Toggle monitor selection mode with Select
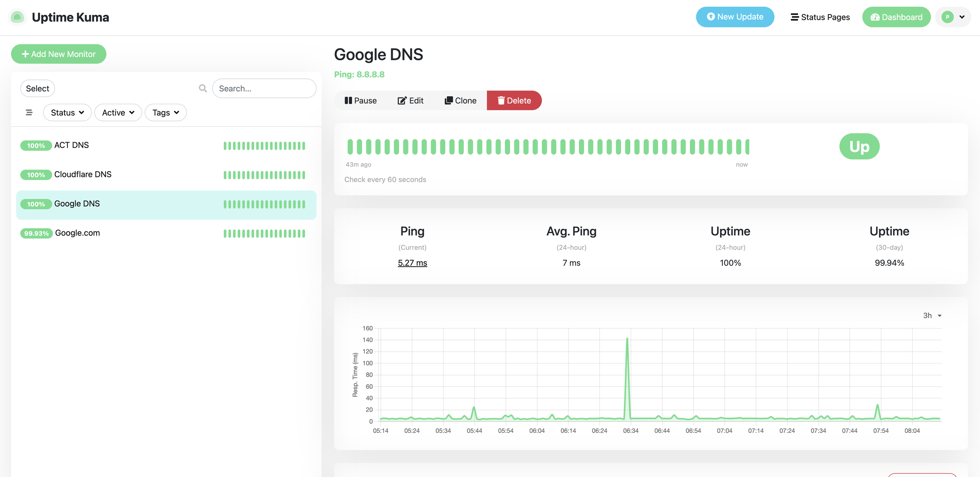The width and height of the screenshot is (980, 477). click(x=37, y=89)
